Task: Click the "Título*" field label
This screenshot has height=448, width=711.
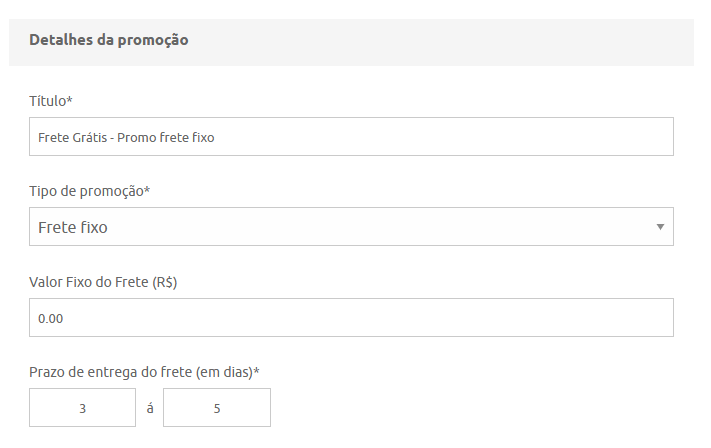Action: pos(51,101)
